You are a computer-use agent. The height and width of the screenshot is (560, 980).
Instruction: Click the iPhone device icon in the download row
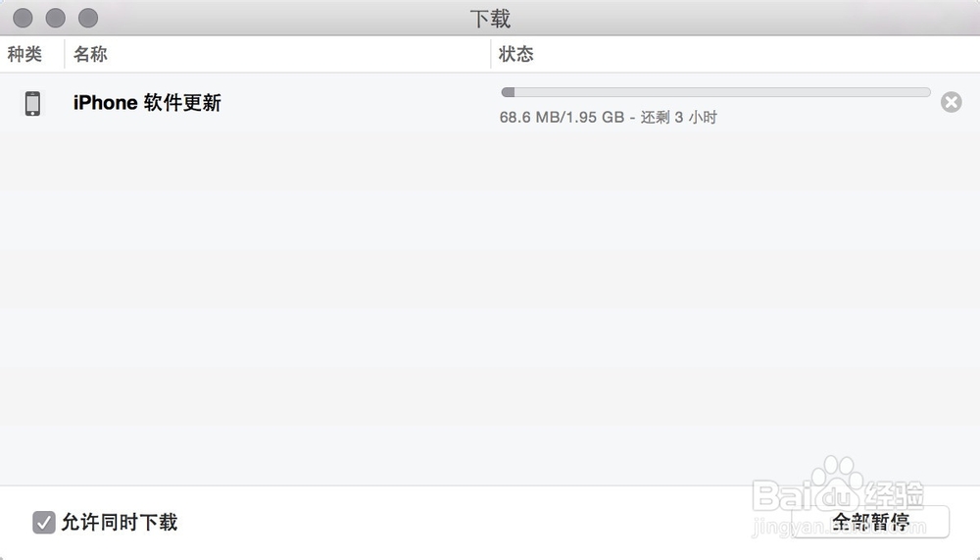32,103
